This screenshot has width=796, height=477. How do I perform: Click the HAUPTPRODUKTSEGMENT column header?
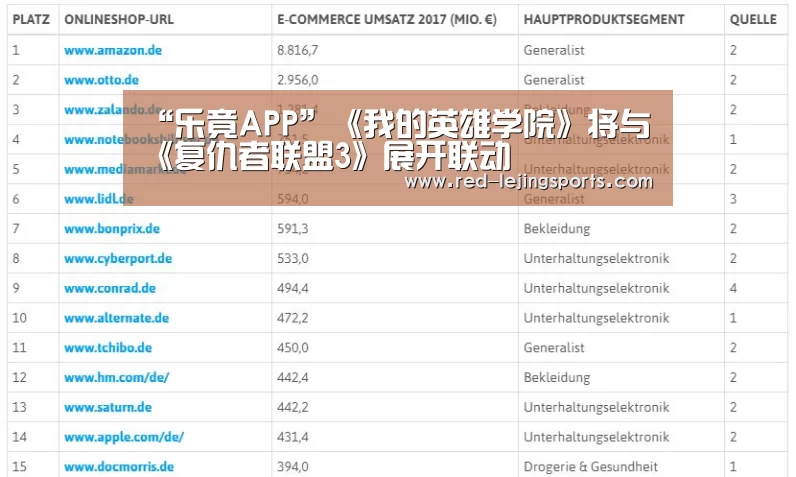coord(604,19)
